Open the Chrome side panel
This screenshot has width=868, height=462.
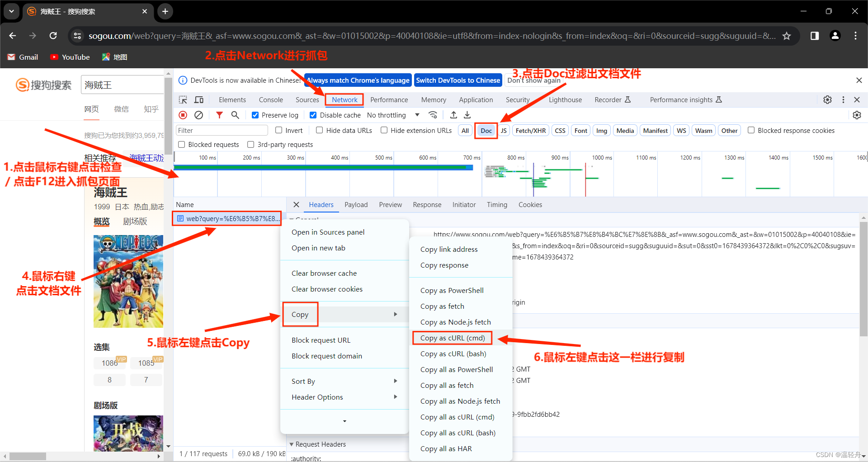click(815, 36)
